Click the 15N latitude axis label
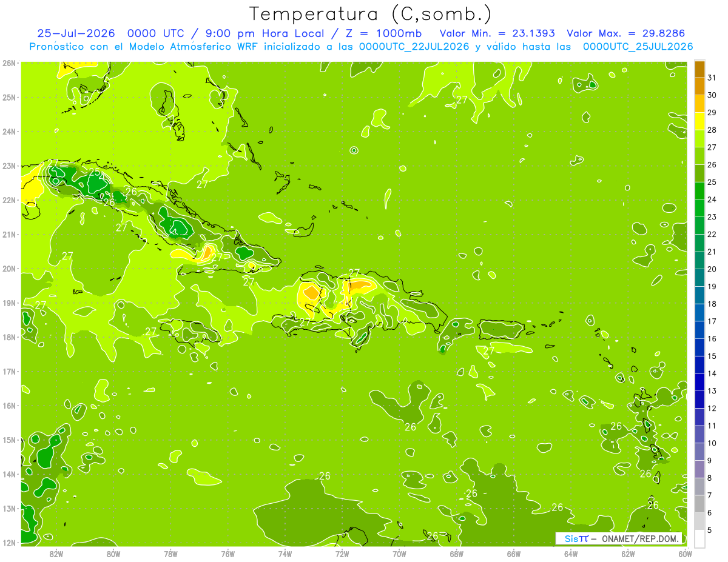The image size is (728, 562). (9, 440)
